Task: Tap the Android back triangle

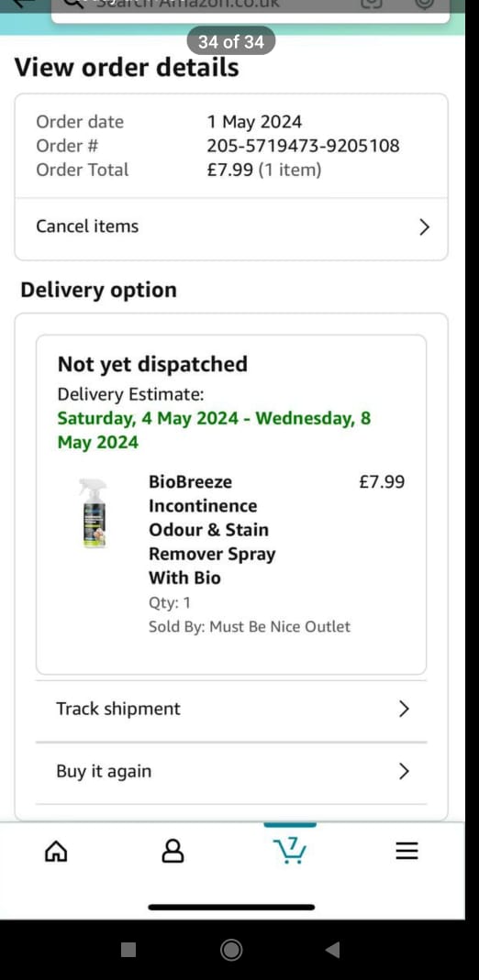Action: 332,950
